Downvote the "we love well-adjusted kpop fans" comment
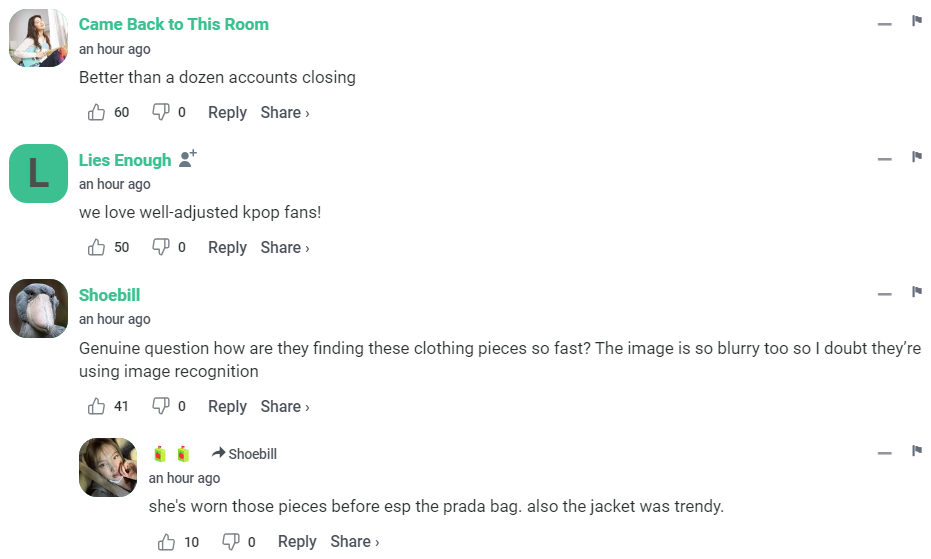The height and width of the screenshot is (559, 931). (x=160, y=247)
